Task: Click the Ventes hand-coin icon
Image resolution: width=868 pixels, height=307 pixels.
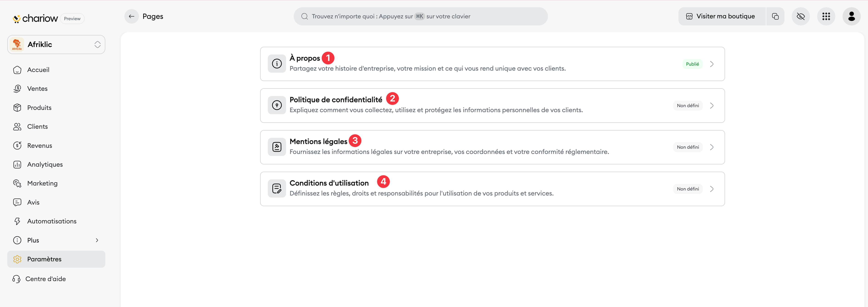Action: point(17,89)
